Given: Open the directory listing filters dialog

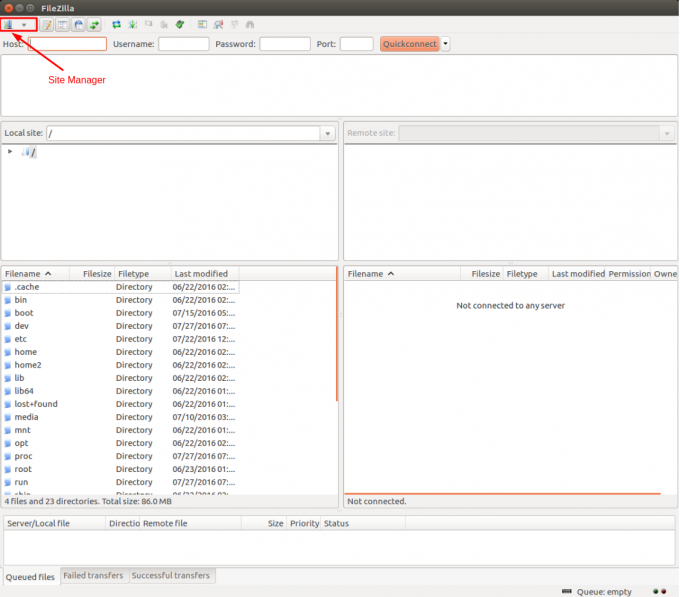Looking at the screenshot, I should (x=202, y=25).
